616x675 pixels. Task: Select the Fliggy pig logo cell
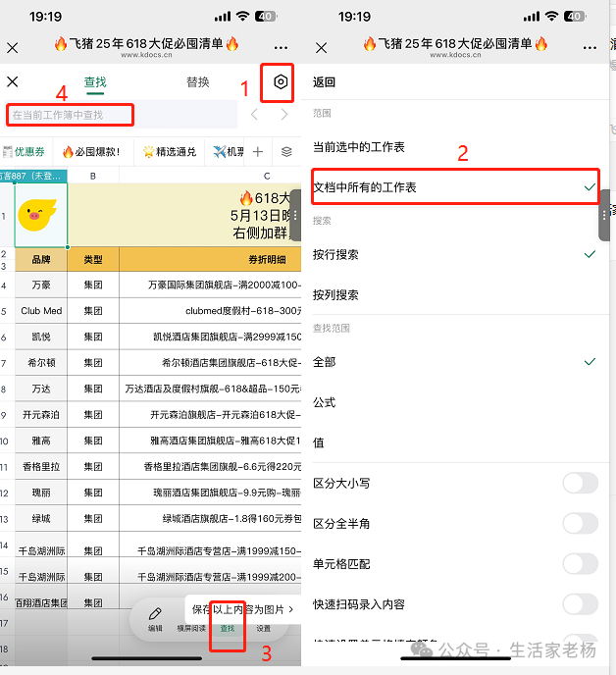41,215
